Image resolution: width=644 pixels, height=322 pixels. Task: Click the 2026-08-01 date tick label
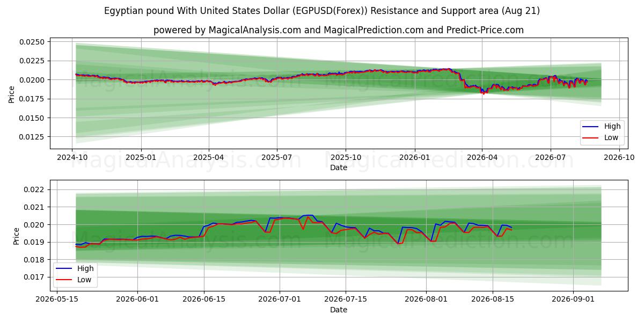(426, 300)
